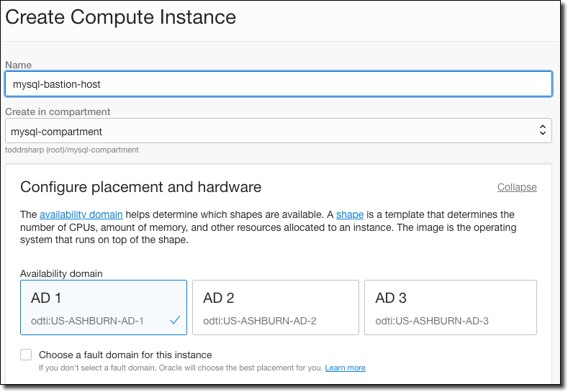Click the "Availability domain" section label
The image size is (568, 392).
pos(61,273)
